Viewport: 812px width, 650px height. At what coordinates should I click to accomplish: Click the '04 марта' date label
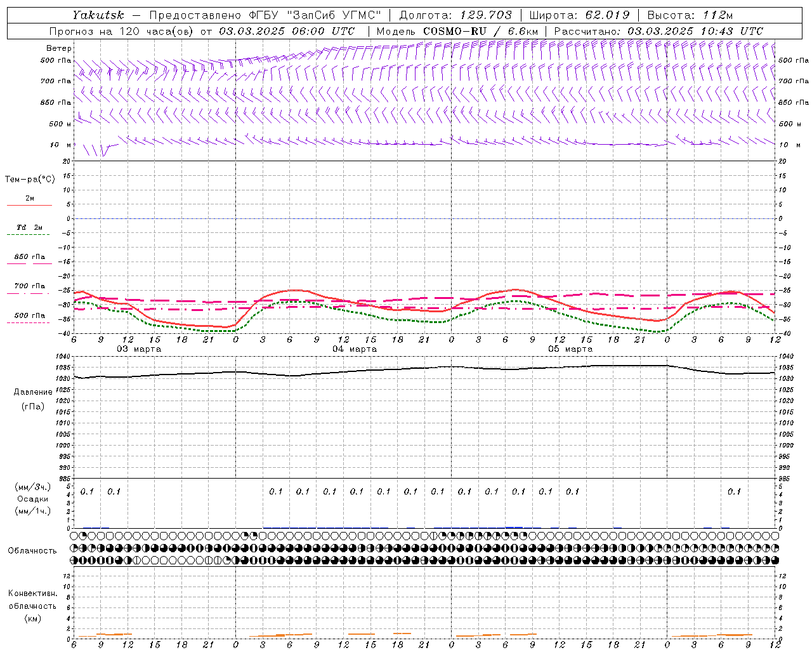(x=355, y=349)
